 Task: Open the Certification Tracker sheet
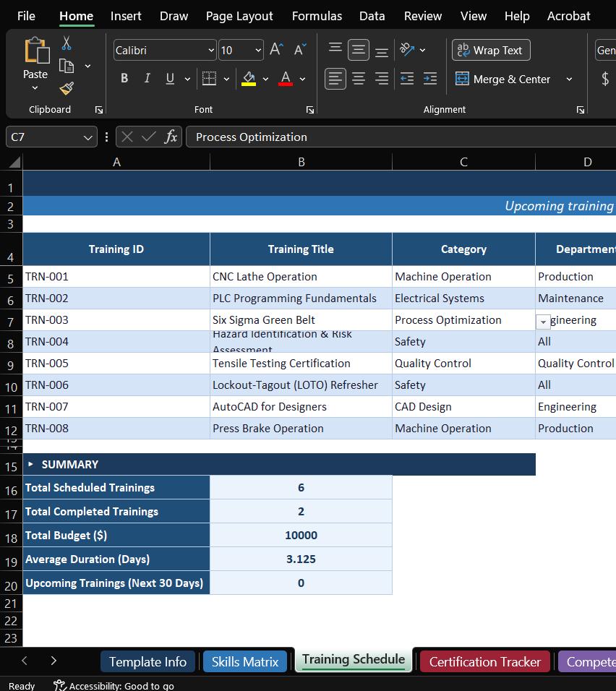coord(484,661)
